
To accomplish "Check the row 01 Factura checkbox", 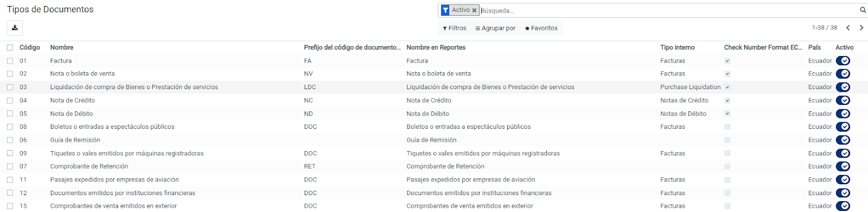I will coord(10,61).
